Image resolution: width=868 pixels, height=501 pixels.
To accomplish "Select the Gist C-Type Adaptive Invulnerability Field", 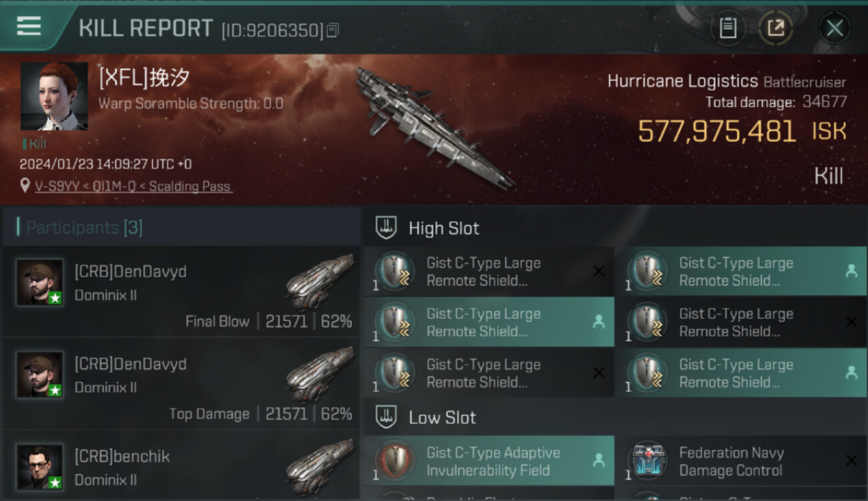I will (x=489, y=461).
